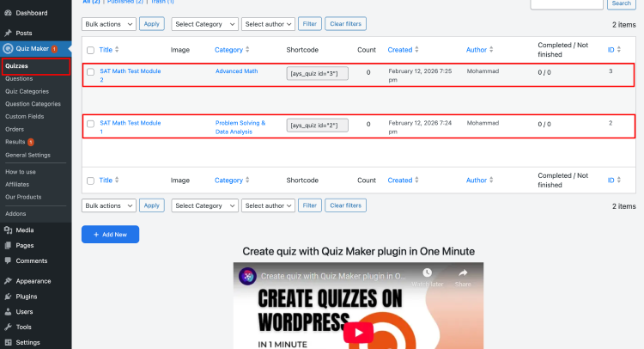
Task: Open the bottom Bulk actions dropdown
Action: point(109,205)
